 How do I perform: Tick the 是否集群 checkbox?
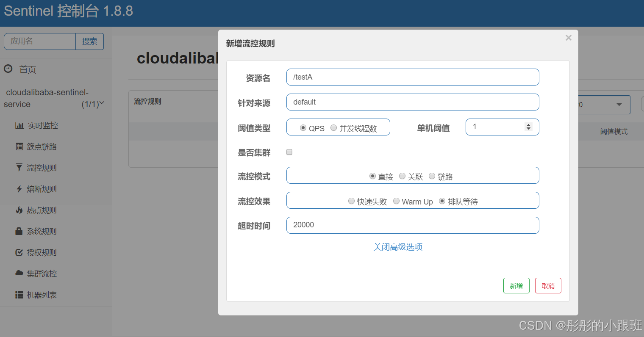coord(289,152)
